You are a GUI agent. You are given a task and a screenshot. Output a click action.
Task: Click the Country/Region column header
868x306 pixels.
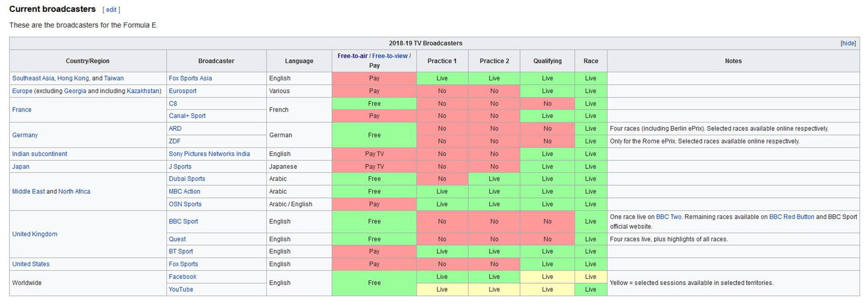[x=87, y=61]
